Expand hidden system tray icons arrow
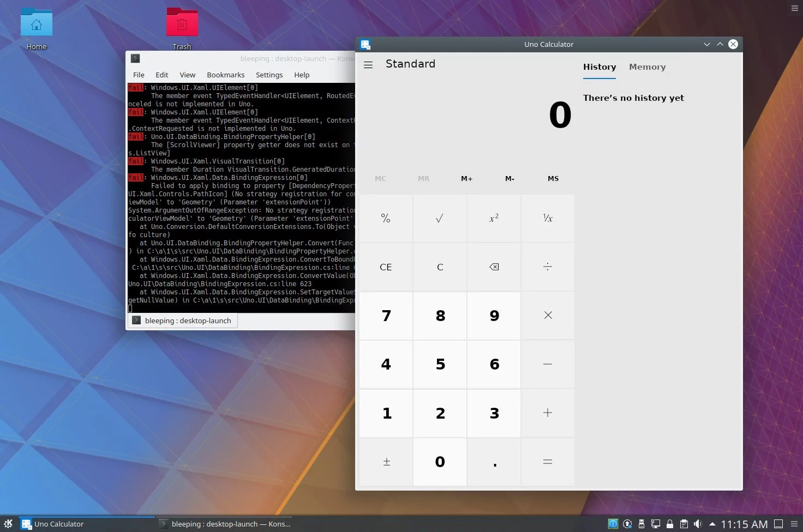Image resolution: width=803 pixels, height=532 pixels. point(712,524)
